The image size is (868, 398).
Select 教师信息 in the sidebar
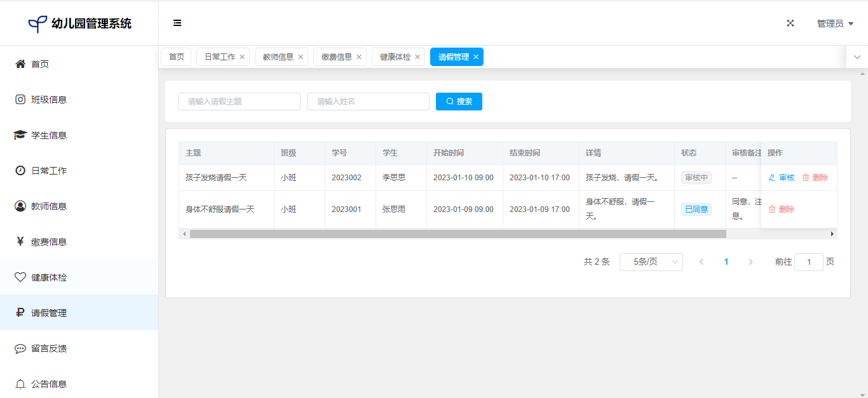[48, 206]
